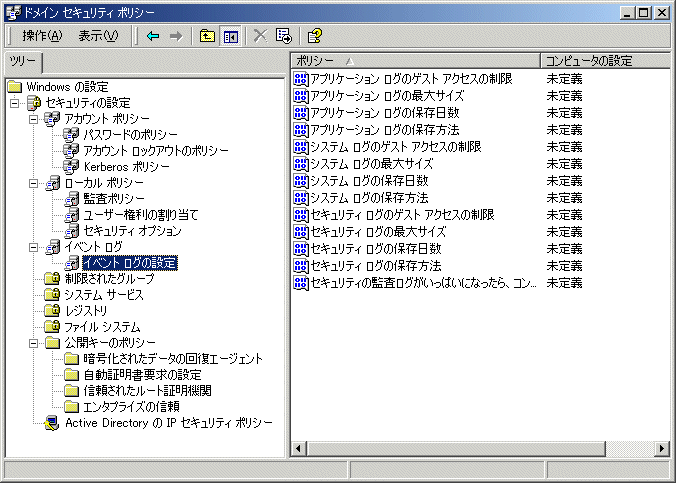The image size is (676, 483).
Task: Collapse the 公開キーのポリシー node
Action: (x=33, y=343)
